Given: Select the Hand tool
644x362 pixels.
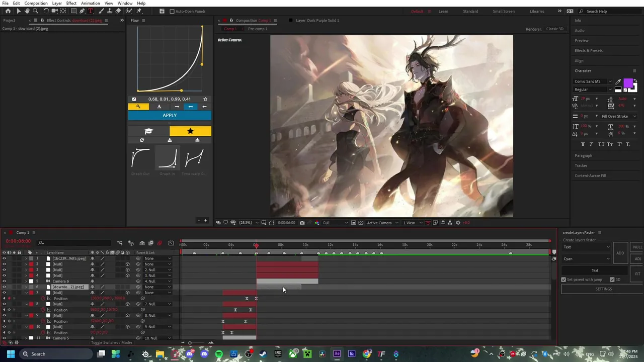Looking at the screenshot, I should coord(27,11).
